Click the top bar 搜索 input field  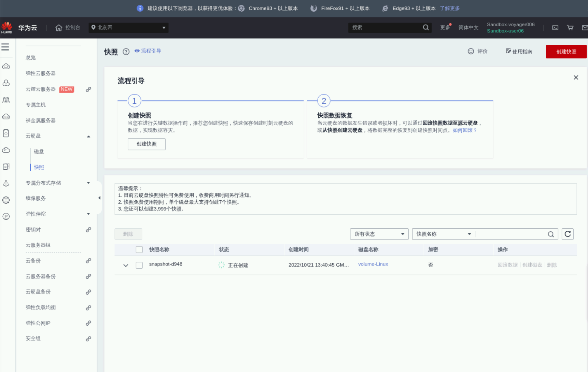pyautogui.click(x=385, y=28)
